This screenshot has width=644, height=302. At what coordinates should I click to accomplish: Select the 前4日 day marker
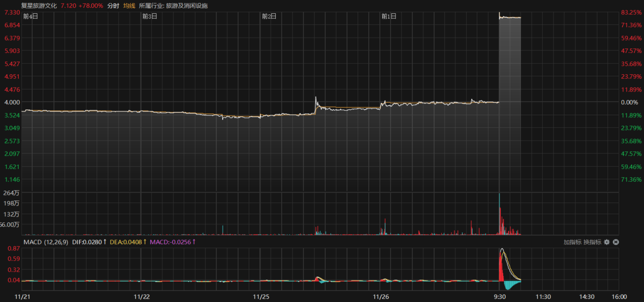[30, 16]
